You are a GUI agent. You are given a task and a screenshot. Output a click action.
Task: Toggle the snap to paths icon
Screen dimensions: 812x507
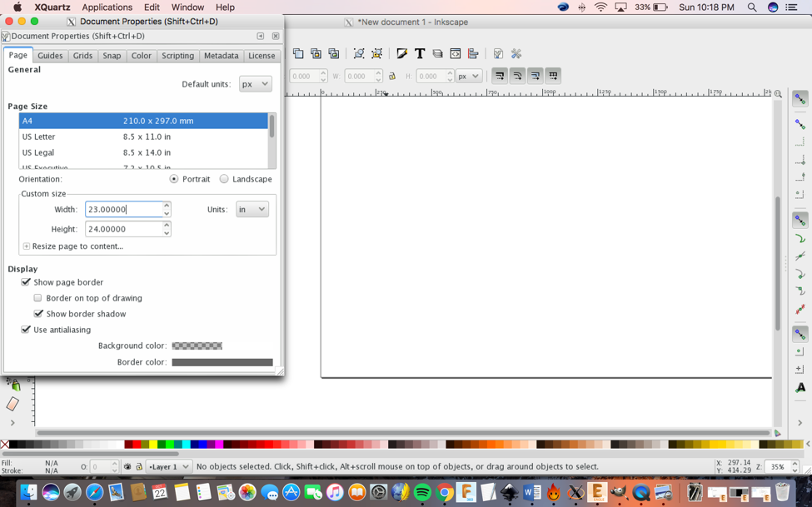point(800,239)
